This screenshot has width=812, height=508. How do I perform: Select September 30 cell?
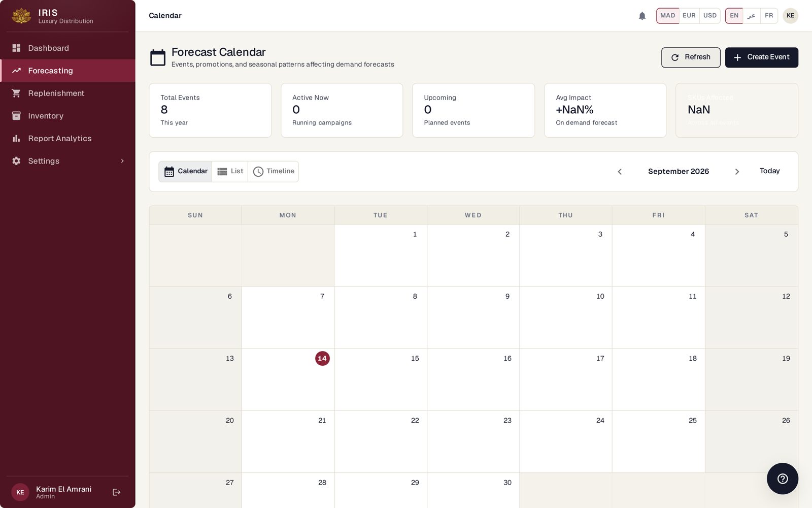click(473, 490)
